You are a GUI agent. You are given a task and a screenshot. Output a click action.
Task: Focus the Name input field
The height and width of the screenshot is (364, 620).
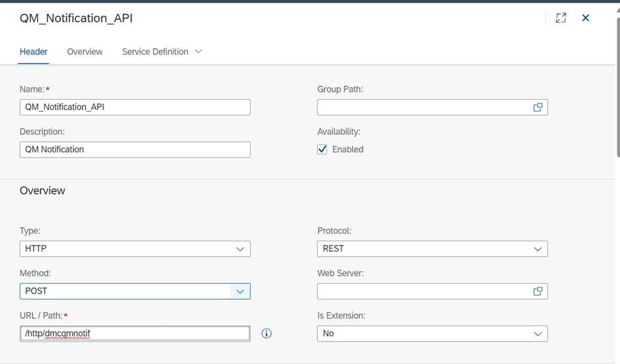[x=135, y=107]
